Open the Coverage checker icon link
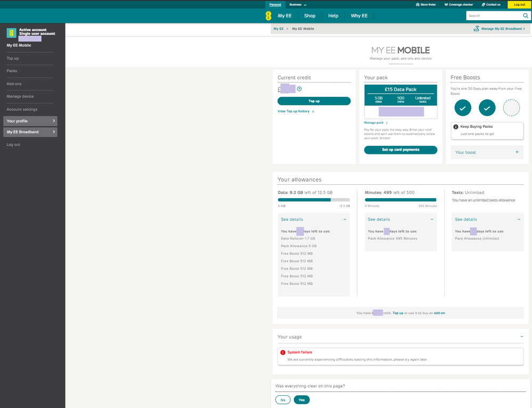 446,4
